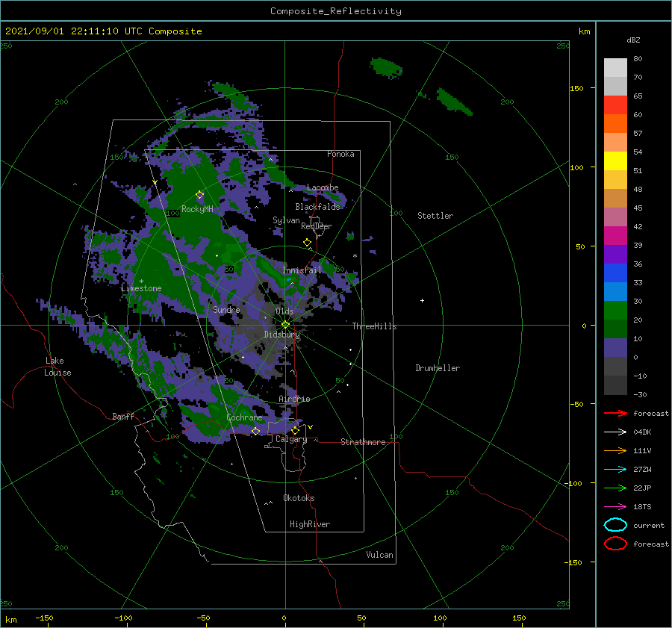Click the ThreeHills town label
Image resolution: width=672 pixels, height=628 pixels.
pyautogui.click(x=375, y=326)
